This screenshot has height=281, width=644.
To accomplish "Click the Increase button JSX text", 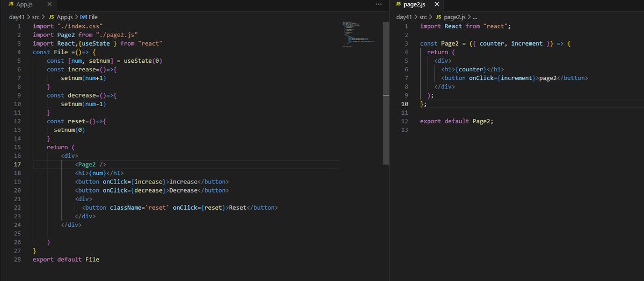I will (184, 181).
